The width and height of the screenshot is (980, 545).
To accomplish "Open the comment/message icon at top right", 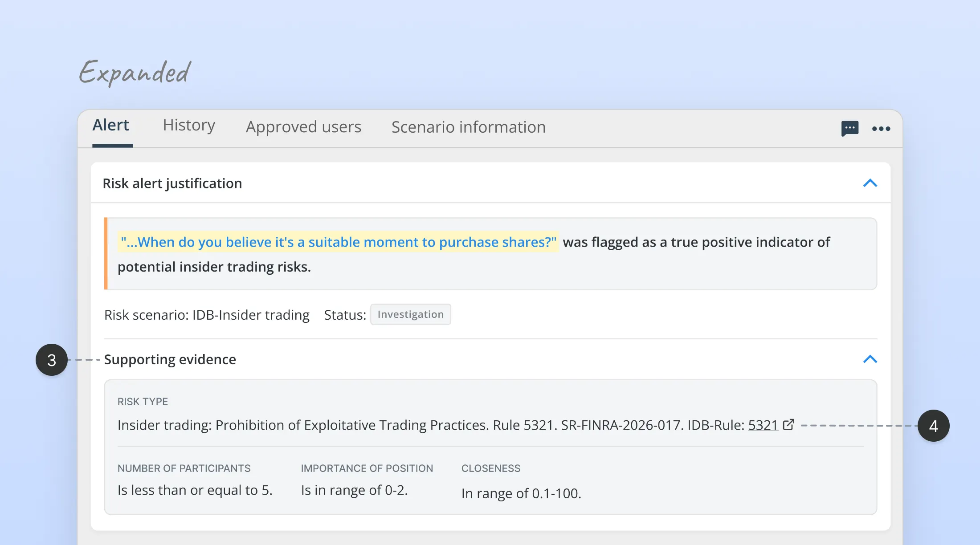I will pyautogui.click(x=850, y=129).
